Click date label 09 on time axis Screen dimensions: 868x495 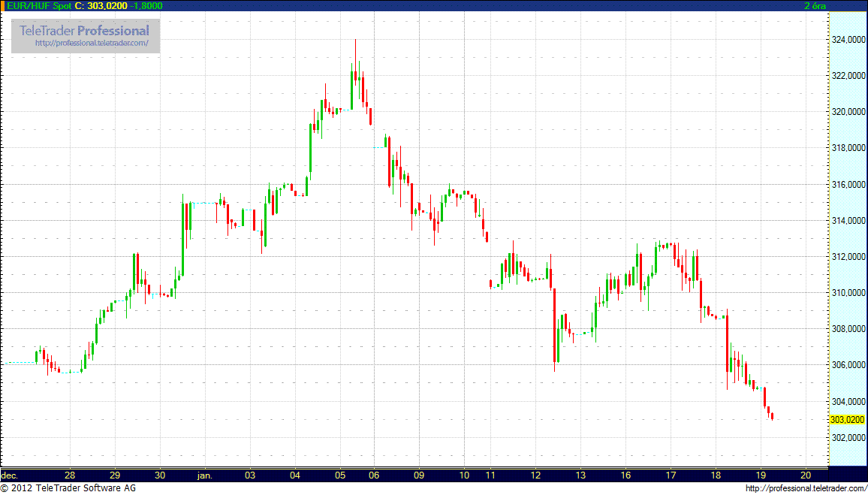click(419, 475)
